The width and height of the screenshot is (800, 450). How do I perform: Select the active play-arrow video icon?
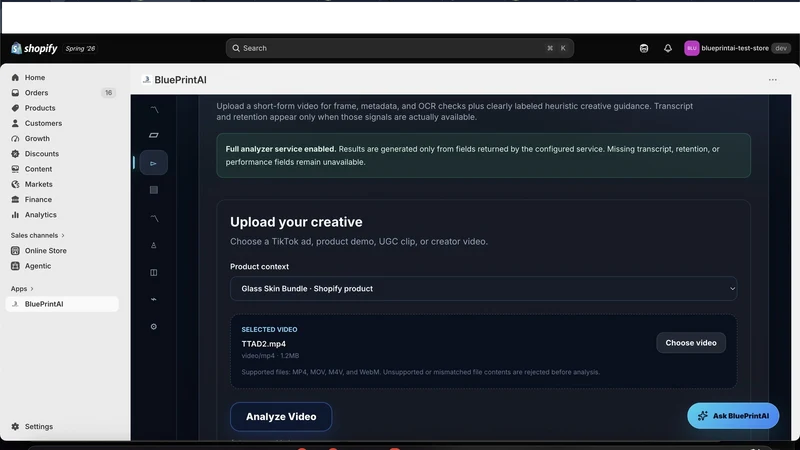point(154,163)
